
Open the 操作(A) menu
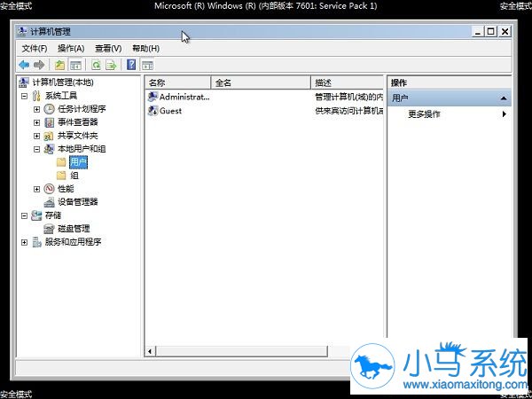(71, 48)
